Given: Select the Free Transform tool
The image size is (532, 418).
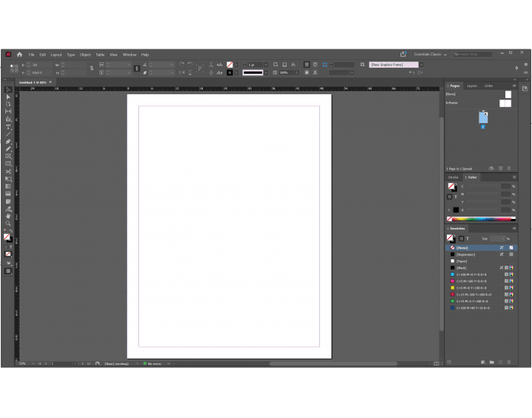Looking at the screenshot, I should (8, 179).
